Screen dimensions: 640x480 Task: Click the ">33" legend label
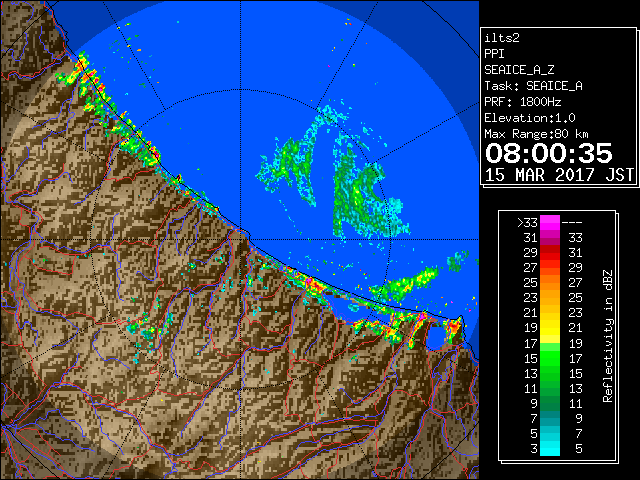pos(527,223)
